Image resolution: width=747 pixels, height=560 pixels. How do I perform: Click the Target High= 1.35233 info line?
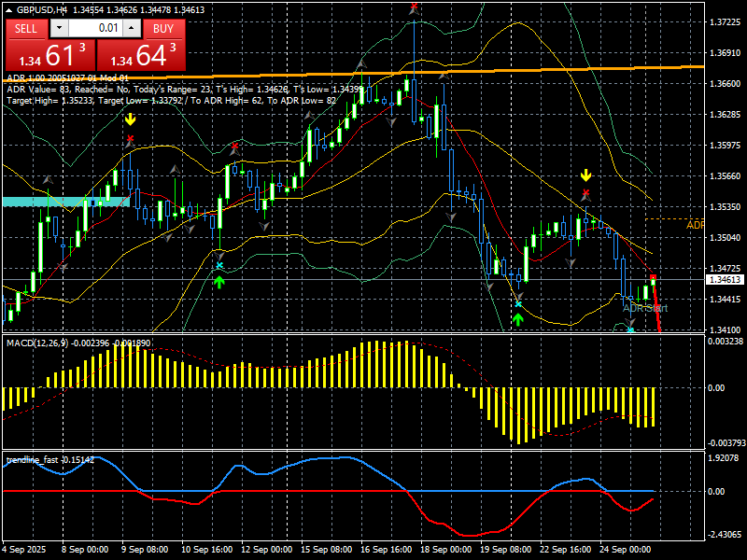pos(172,101)
